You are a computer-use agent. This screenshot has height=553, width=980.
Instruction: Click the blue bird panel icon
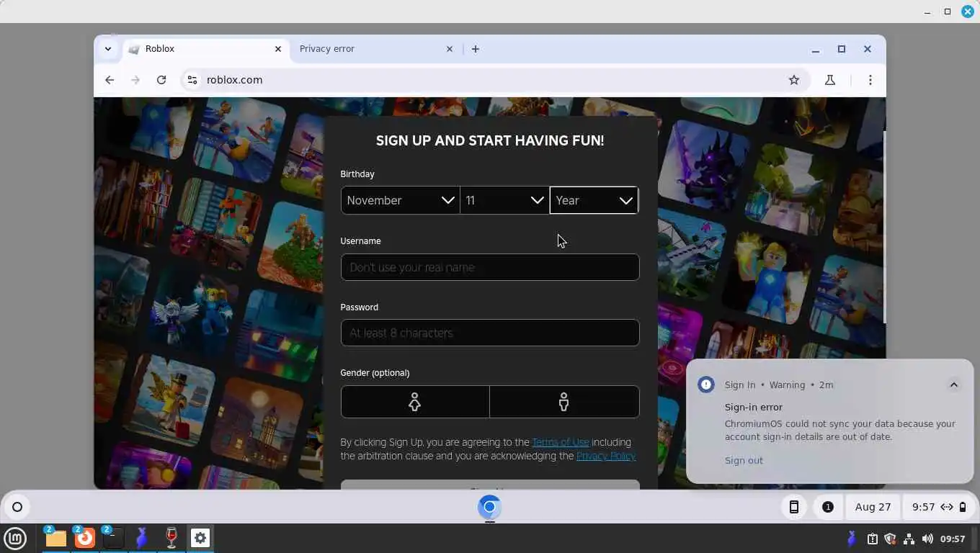tap(142, 538)
